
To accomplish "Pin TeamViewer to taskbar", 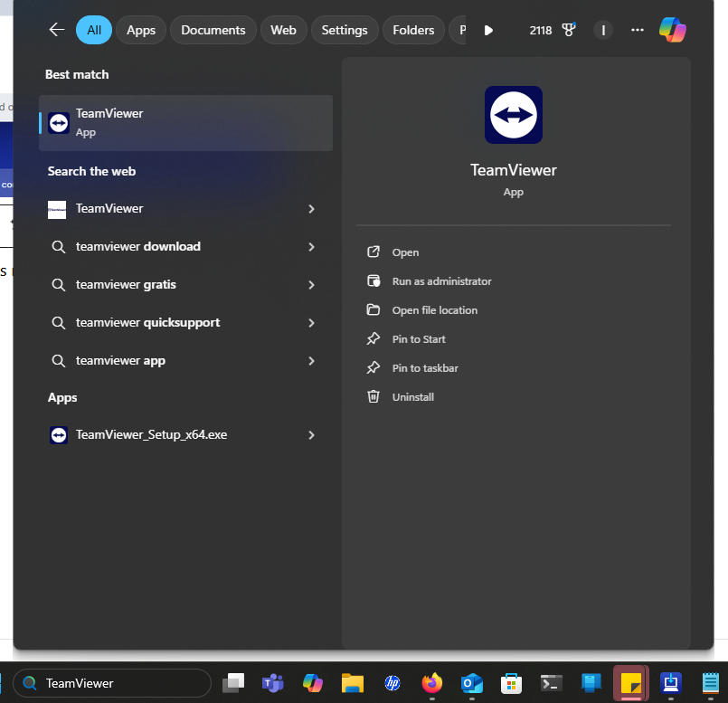I will click(425, 368).
